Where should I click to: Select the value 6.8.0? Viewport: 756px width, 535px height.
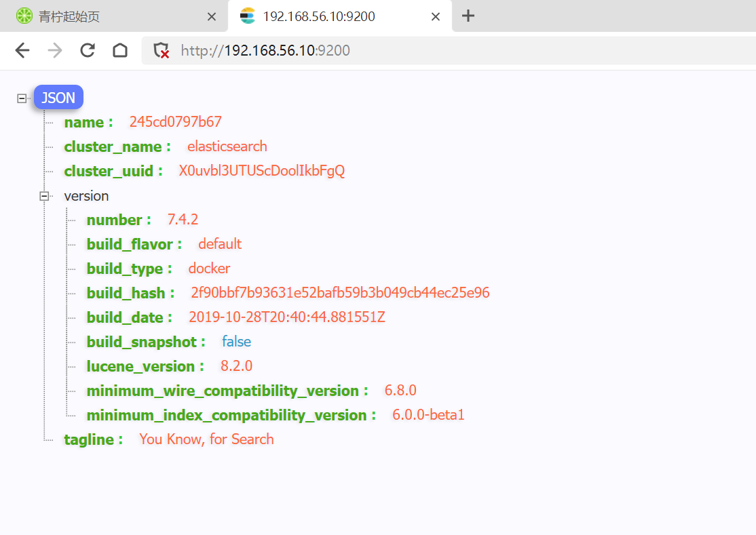tap(400, 391)
